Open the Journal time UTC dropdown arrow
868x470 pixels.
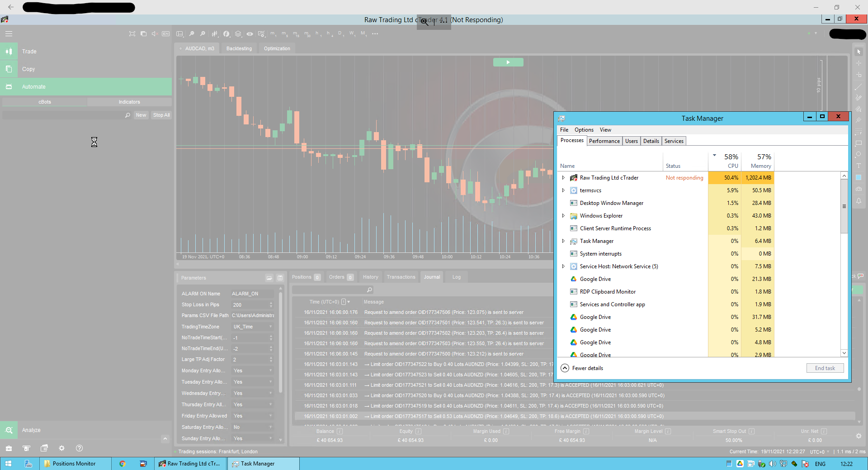(349, 302)
